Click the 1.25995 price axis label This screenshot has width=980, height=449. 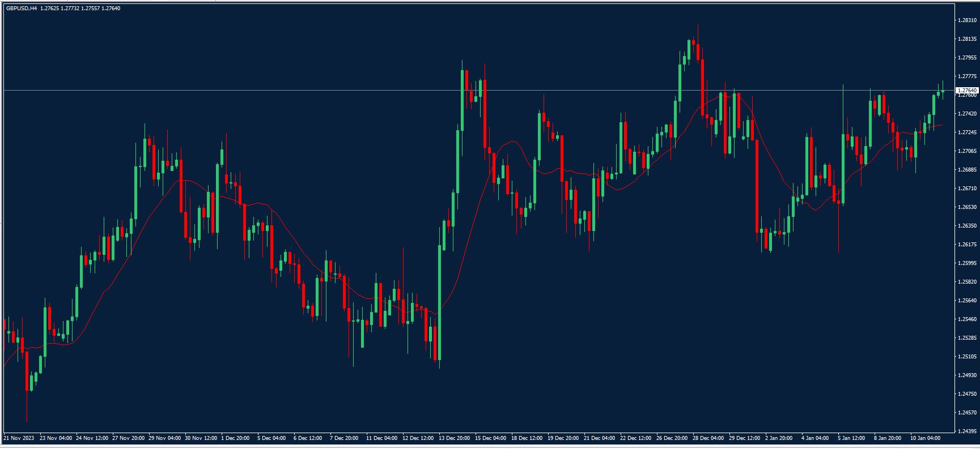[967, 263]
